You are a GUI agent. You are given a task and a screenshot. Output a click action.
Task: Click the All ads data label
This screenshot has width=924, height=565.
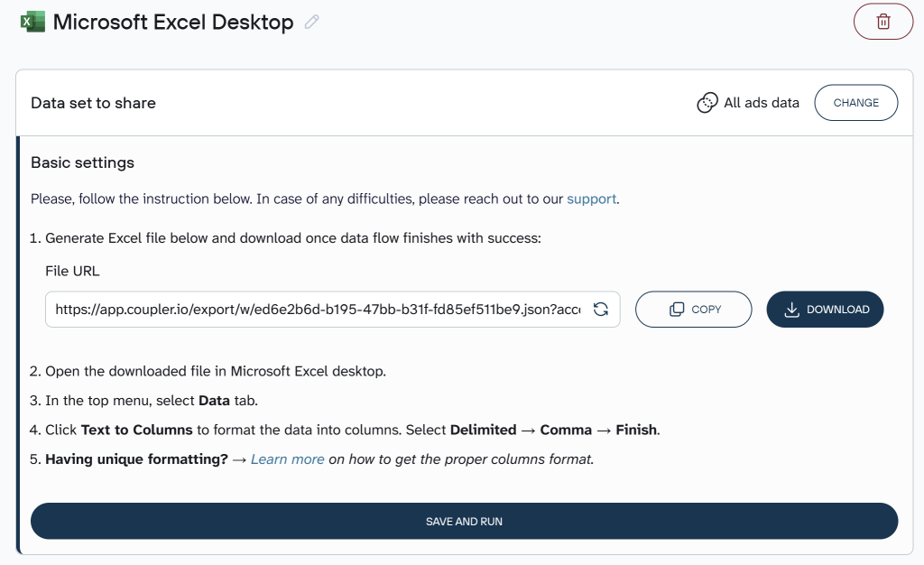tap(762, 103)
